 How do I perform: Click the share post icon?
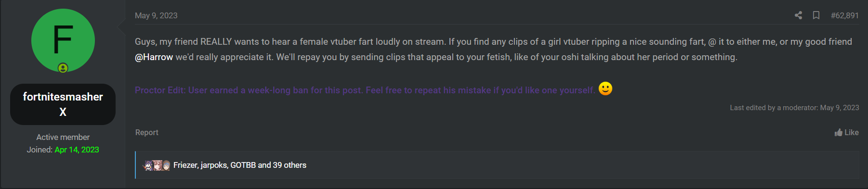point(798,15)
